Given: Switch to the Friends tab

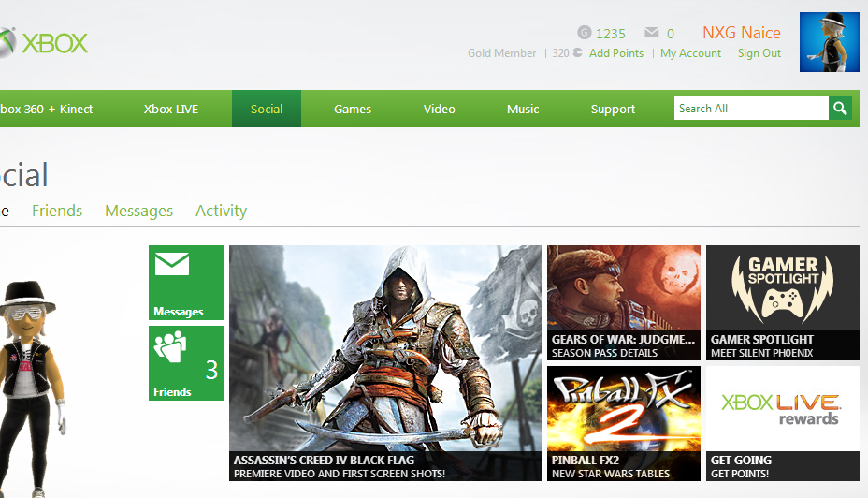Looking at the screenshot, I should click(57, 211).
